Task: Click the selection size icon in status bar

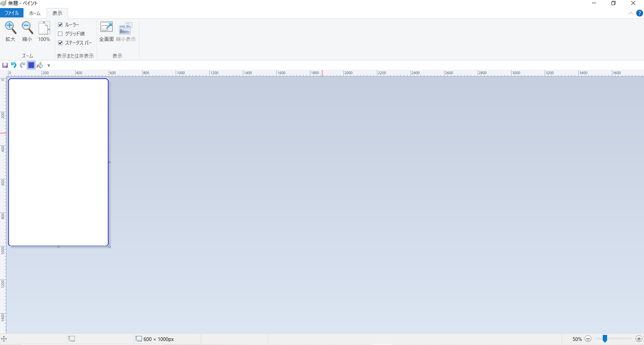Action: [72, 339]
